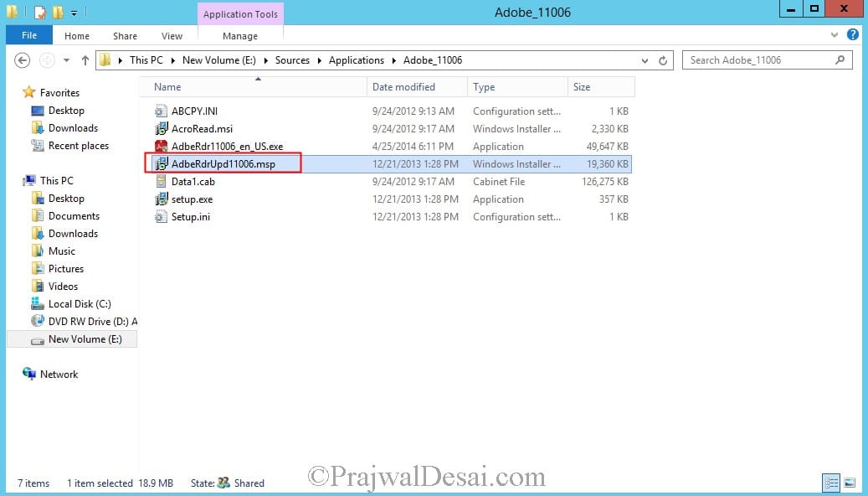Viewport: 868px width, 496px height.
Task: Switch to the Home ribbon tab
Action: [77, 36]
